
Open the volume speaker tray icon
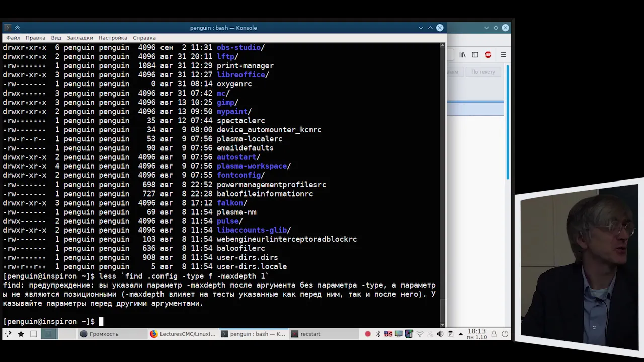click(440, 334)
